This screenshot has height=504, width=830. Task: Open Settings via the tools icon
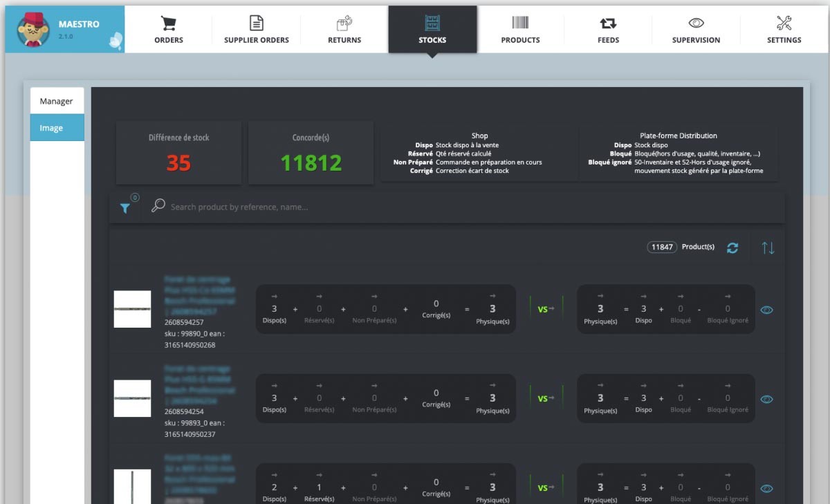[x=784, y=24]
